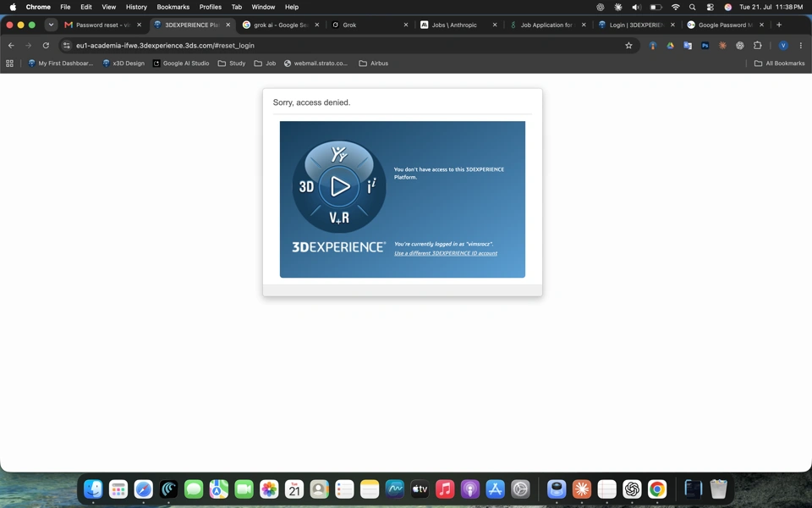The image size is (812, 508).
Task: Open the 'Google AI Studio' bookmark
Action: pos(181,63)
